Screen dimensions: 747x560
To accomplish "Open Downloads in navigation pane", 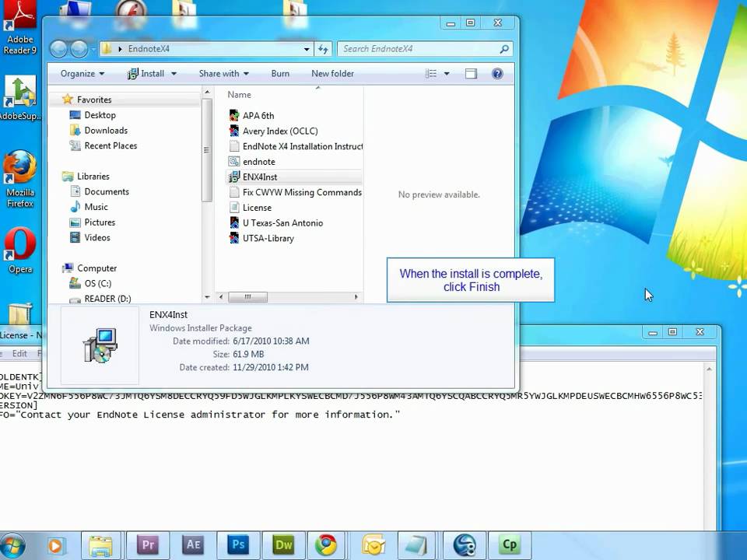I will click(x=106, y=130).
